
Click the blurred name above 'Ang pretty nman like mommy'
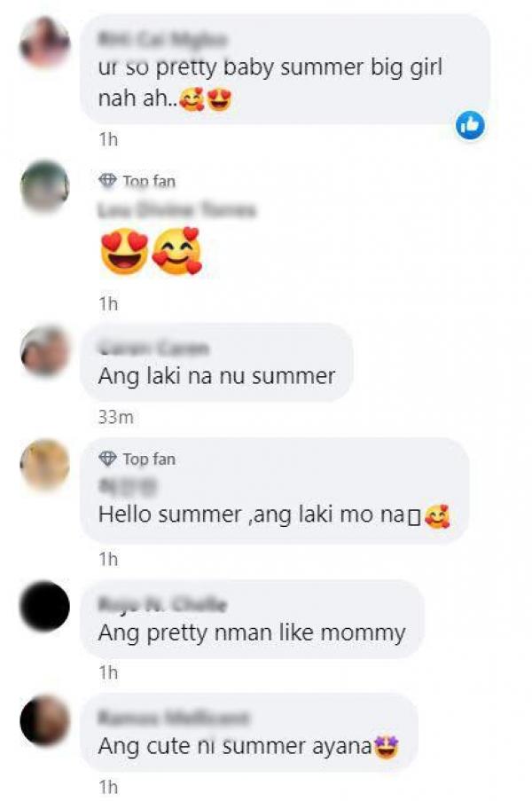162,605
